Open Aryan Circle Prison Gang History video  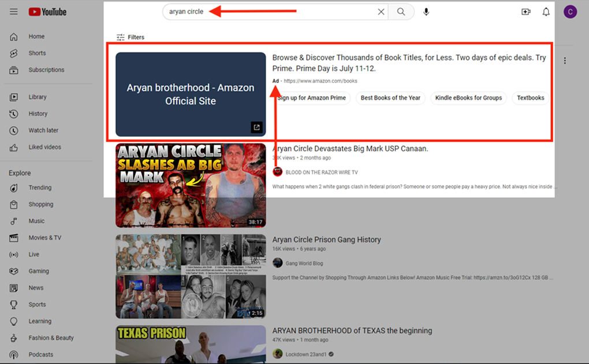(x=326, y=239)
